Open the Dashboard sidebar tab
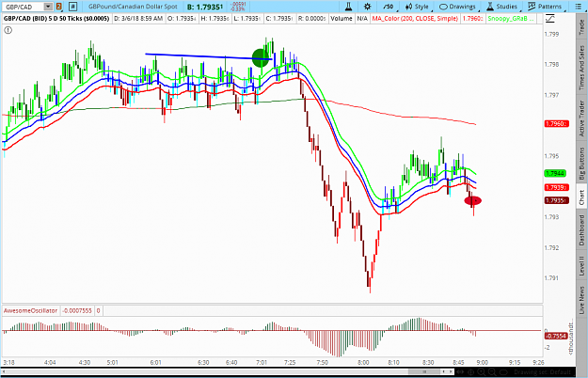The image size is (588, 378). click(581, 229)
